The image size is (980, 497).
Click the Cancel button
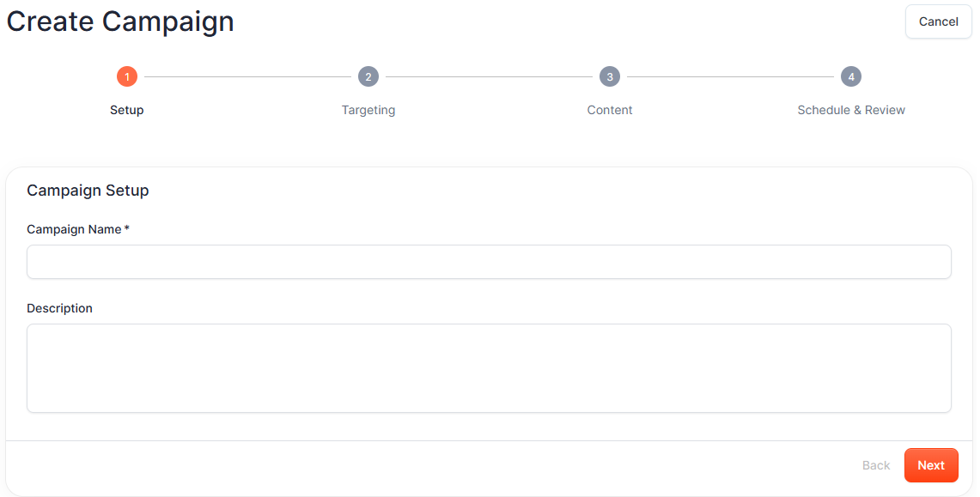click(938, 21)
